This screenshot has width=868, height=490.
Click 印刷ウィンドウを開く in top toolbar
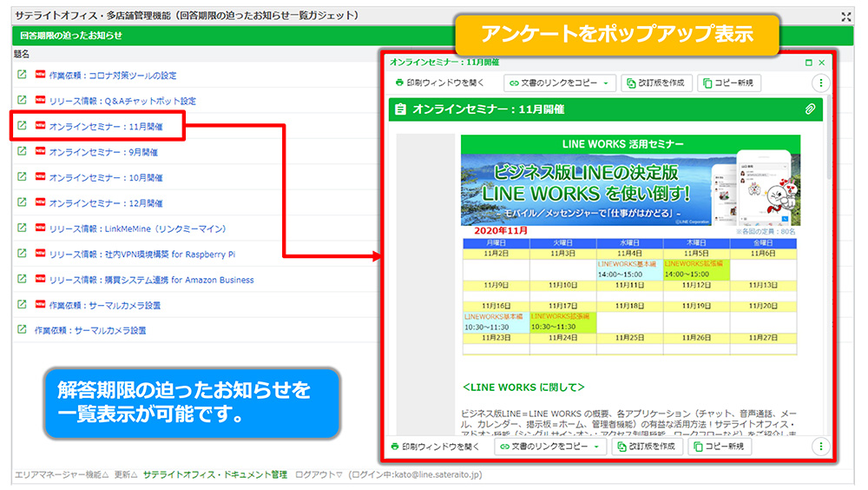point(440,83)
